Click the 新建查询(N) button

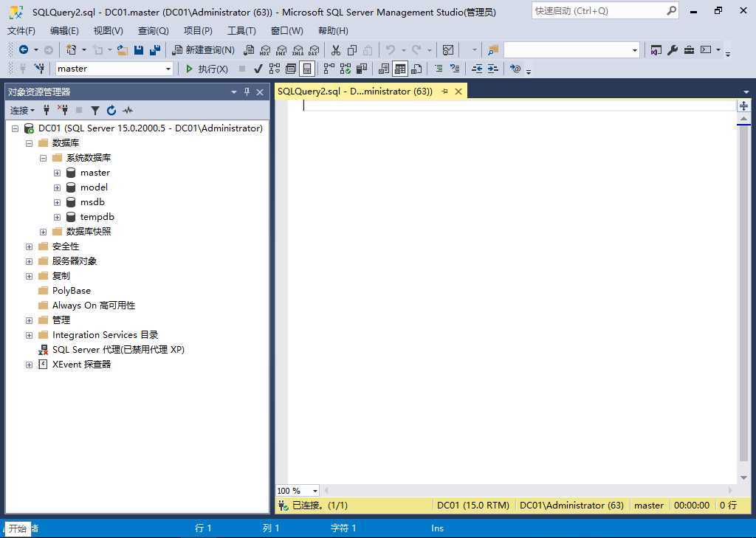tap(204, 49)
